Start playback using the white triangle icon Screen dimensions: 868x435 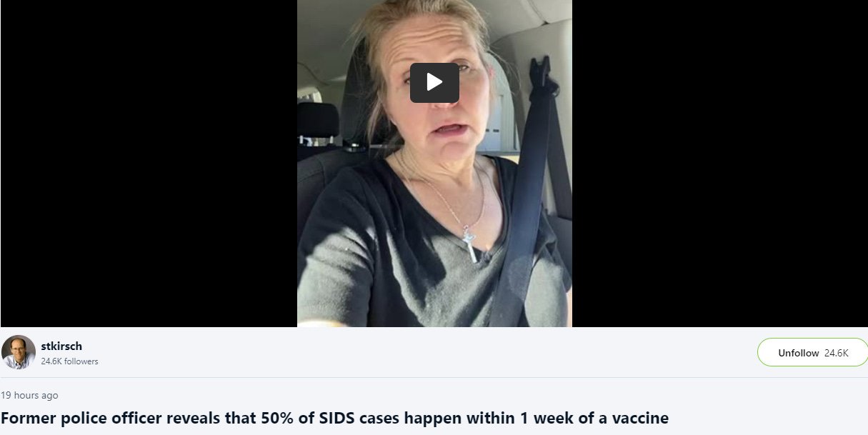click(x=434, y=83)
